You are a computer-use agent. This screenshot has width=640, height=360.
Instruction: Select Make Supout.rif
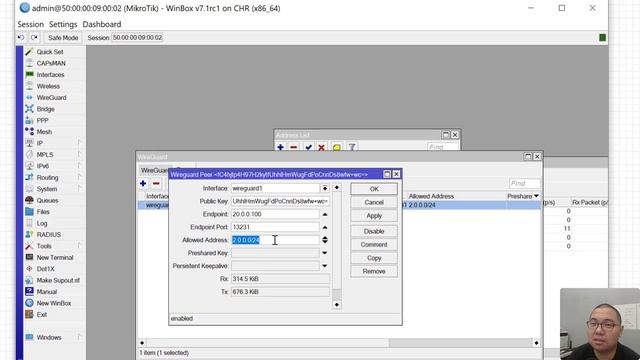58,280
